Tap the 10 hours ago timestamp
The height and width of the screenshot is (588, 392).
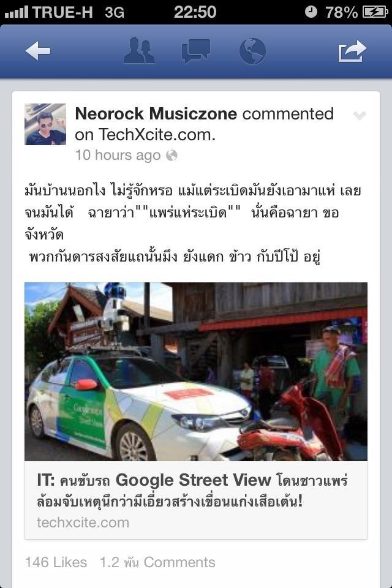[118, 155]
